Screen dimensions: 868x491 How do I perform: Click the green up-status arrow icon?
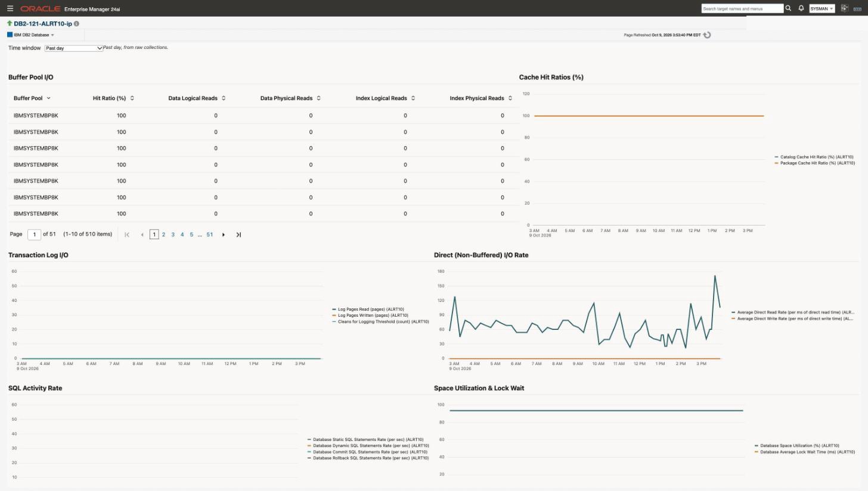click(10, 23)
